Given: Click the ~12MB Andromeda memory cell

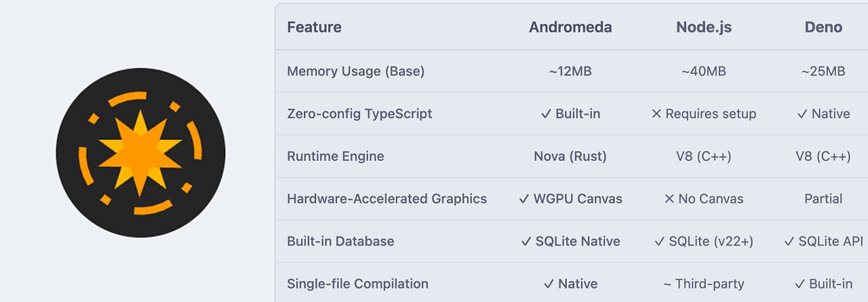Looking at the screenshot, I should pyautogui.click(x=570, y=71).
